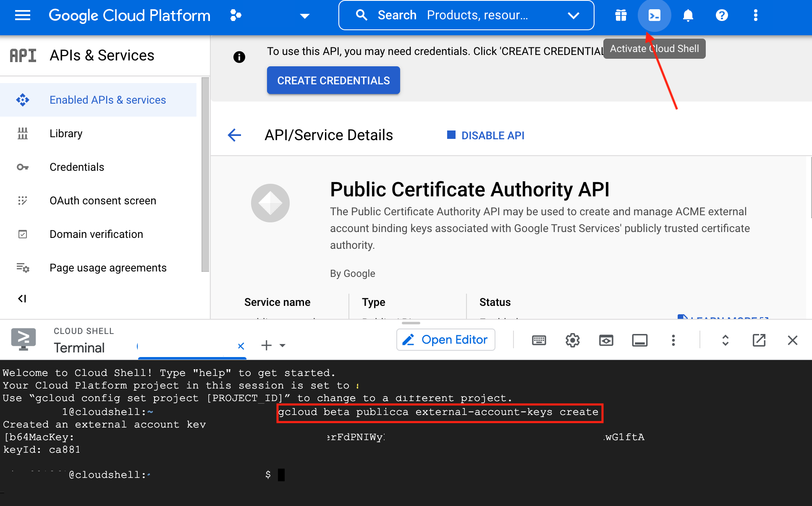The image size is (812, 506).
Task: Click the Cloud Shell terminal logo icon
Action: coord(24,339)
